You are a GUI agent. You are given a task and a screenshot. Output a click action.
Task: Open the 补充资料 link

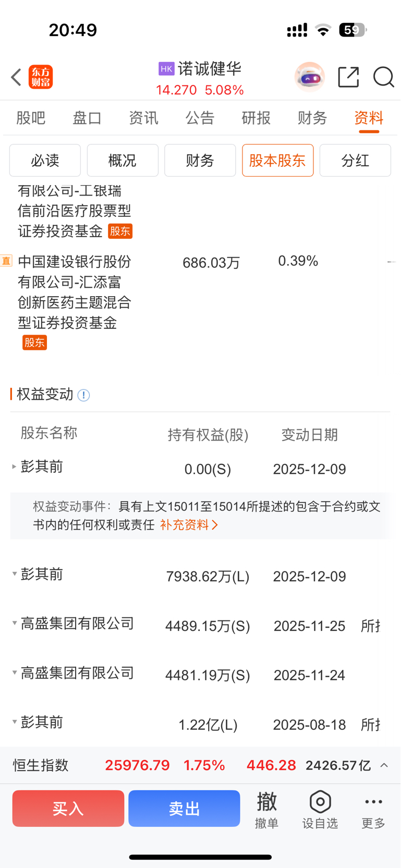click(x=189, y=525)
